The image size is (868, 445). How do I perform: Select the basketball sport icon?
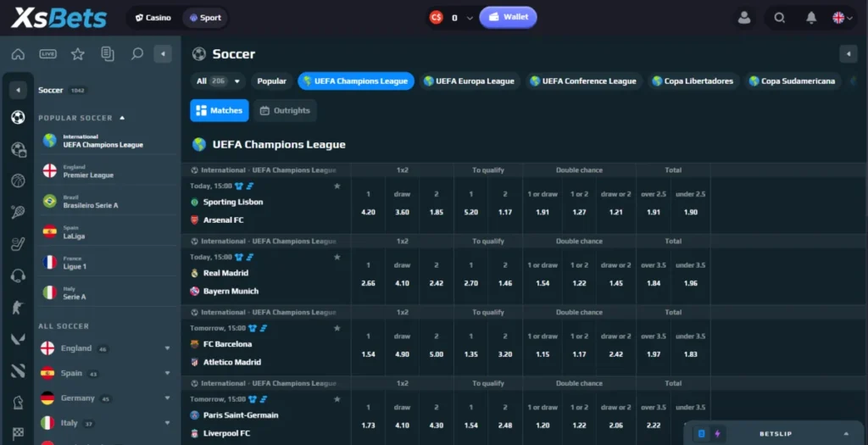tap(18, 181)
